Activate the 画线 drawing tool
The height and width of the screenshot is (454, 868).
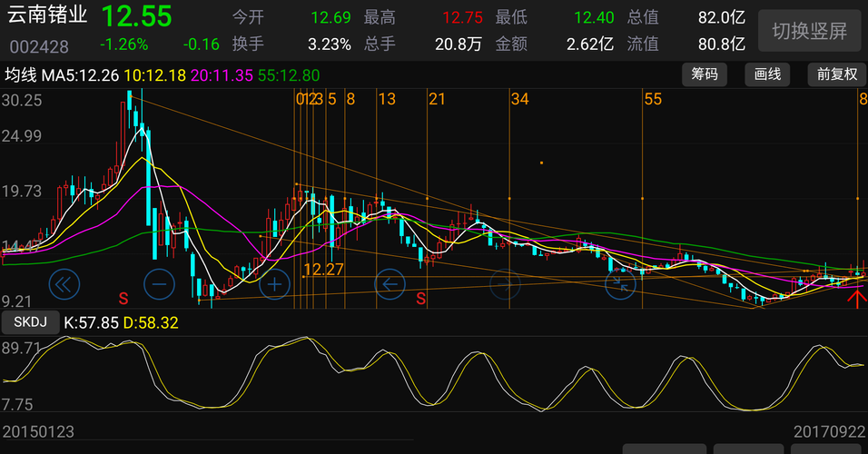767,74
